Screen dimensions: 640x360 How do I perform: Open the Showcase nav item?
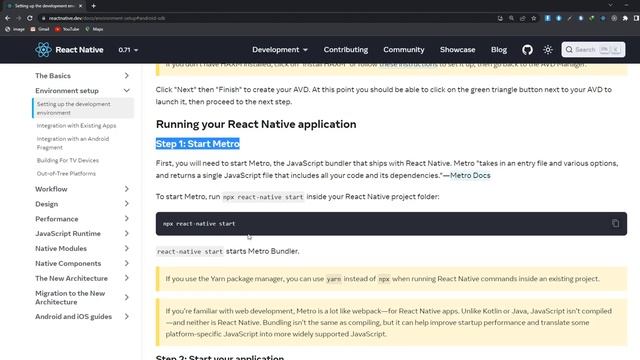point(458,50)
